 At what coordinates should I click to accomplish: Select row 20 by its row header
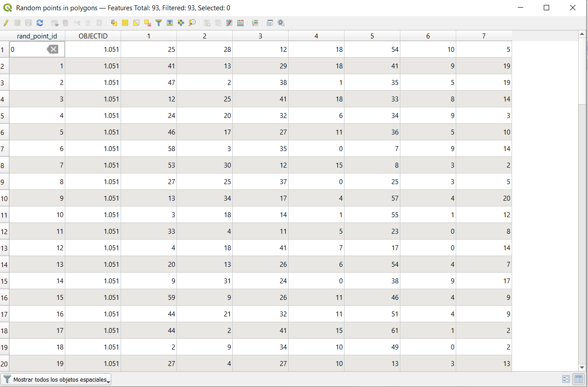pos(4,364)
